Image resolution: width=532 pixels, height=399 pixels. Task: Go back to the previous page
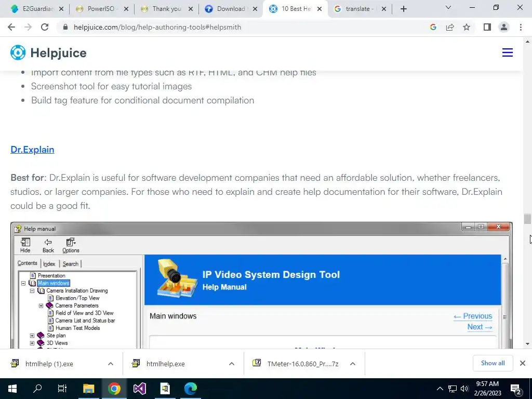coord(11,27)
